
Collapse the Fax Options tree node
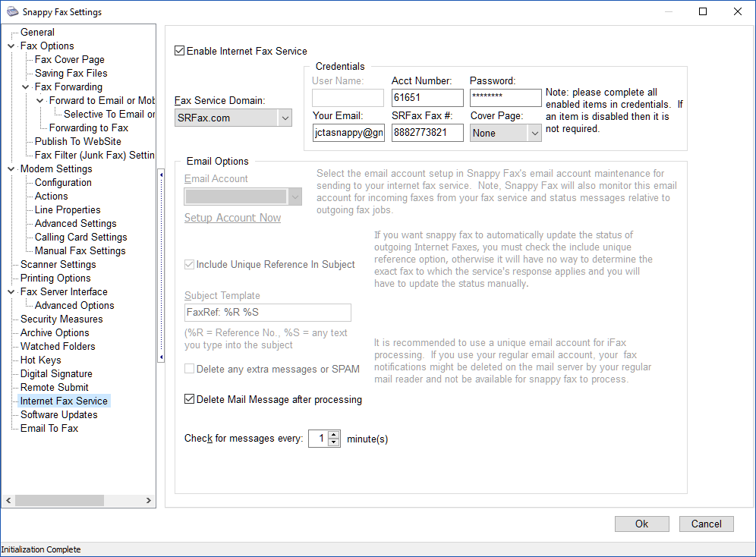tap(11, 46)
